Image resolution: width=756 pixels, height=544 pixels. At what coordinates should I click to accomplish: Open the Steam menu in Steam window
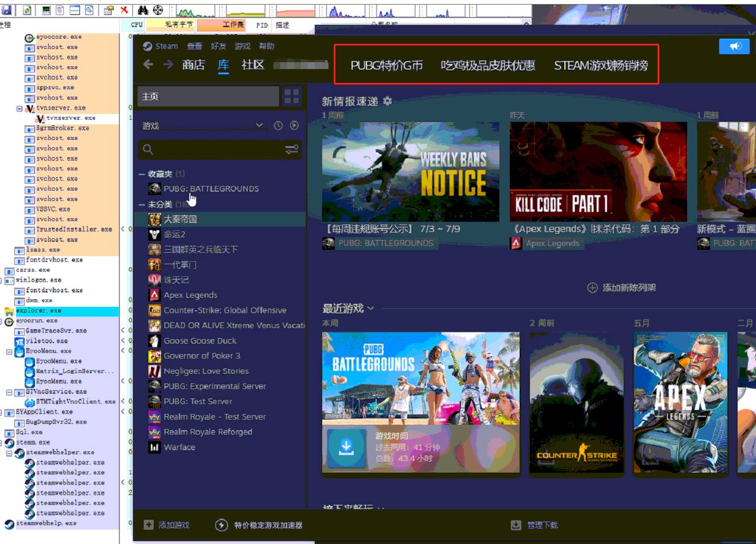coord(166,46)
